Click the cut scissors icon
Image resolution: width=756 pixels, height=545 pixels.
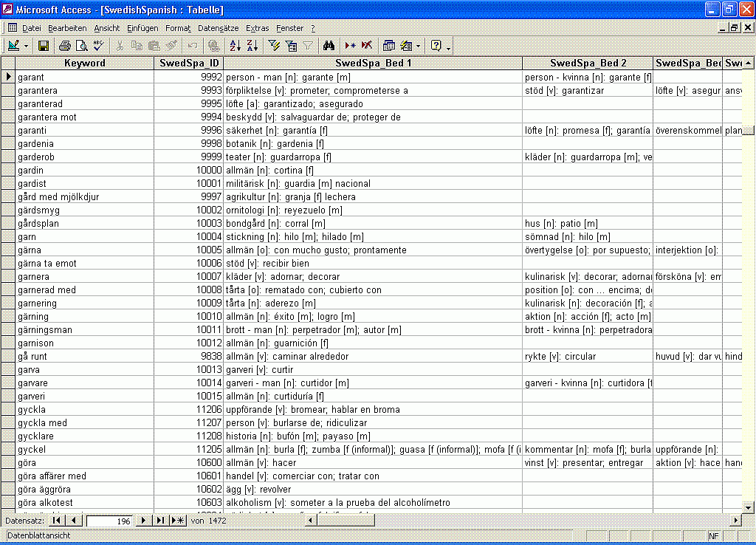[x=120, y=46]
